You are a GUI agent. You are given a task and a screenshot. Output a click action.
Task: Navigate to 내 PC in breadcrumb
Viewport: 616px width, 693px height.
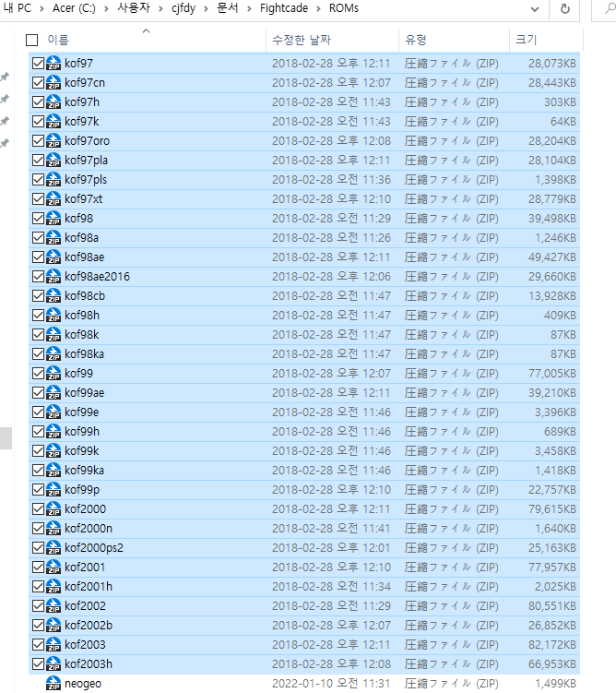18,8
